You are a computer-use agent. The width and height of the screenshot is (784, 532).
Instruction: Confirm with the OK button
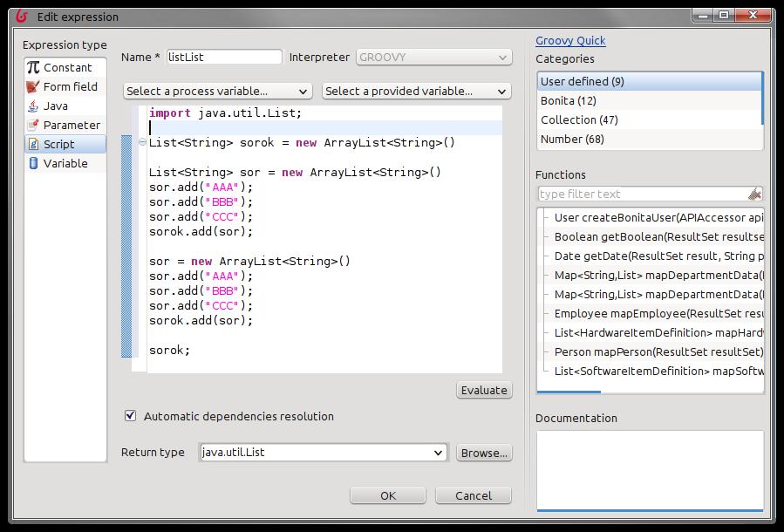[x=388, y=495]
